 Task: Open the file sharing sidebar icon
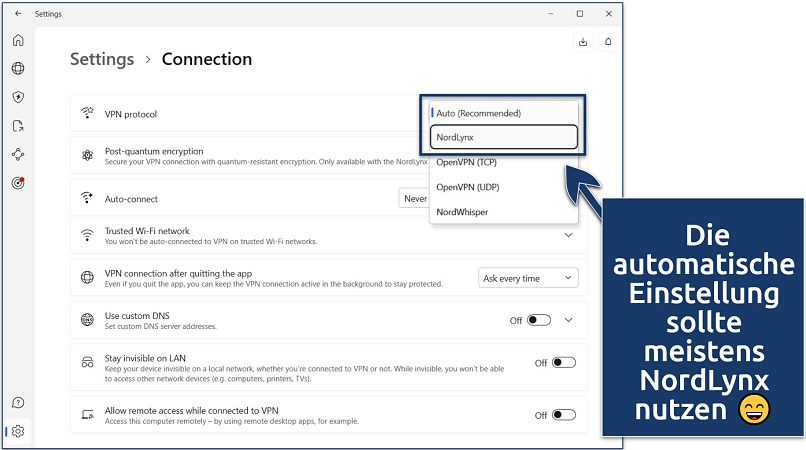18,126
